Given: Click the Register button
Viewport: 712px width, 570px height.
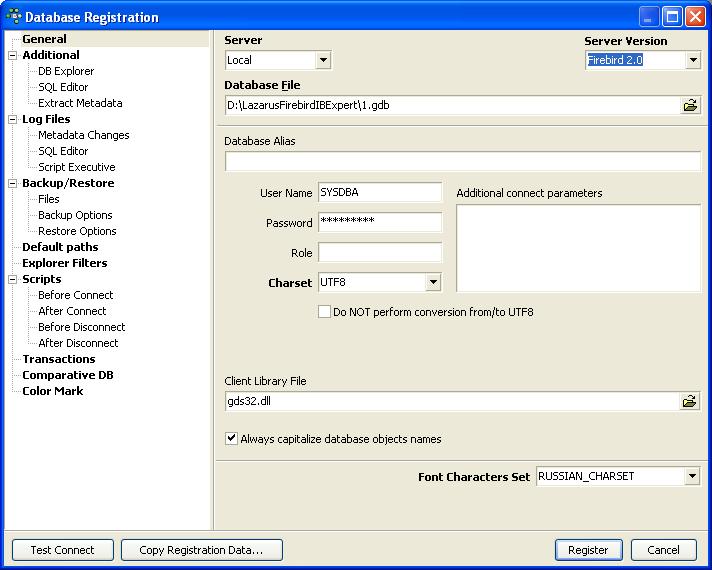Looking at the screenshot, I should click(588, 550).
